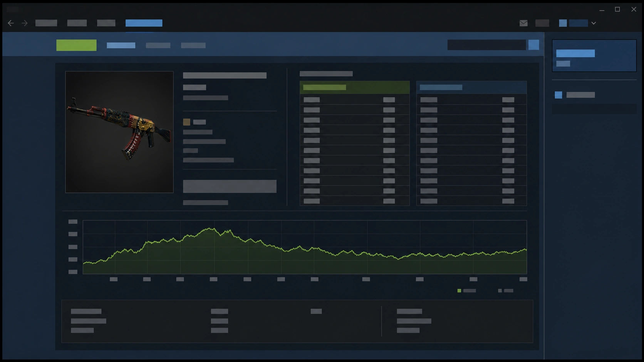Viewport: 644px width, 362px height.
Task: Select the green-header orders table heading
Action: tap(354, 87)
